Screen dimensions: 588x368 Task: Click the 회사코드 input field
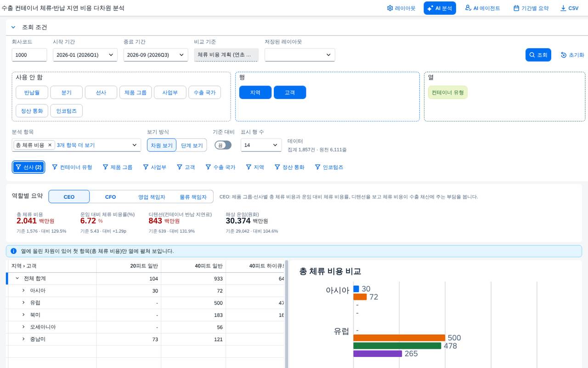pos(29,55)
